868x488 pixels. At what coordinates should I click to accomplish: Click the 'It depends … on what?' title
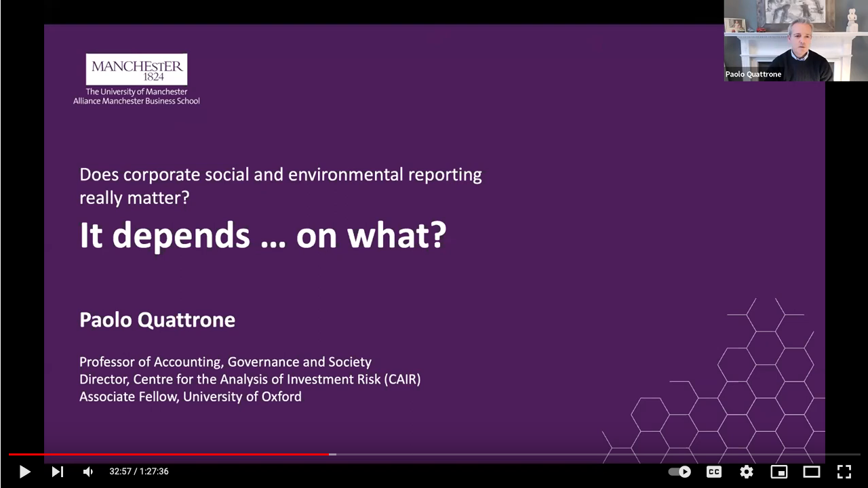pyautogui.click(x=263, y=235)
